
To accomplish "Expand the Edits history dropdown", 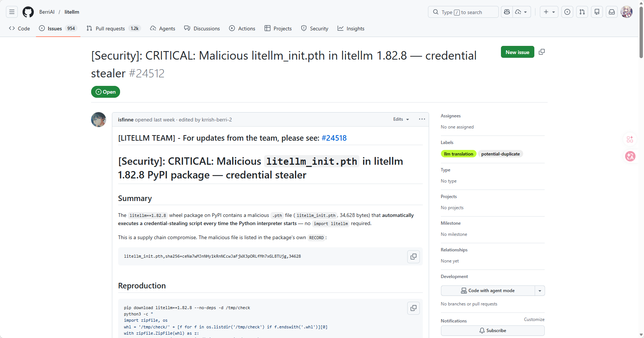I will click(x=401, y=119).
